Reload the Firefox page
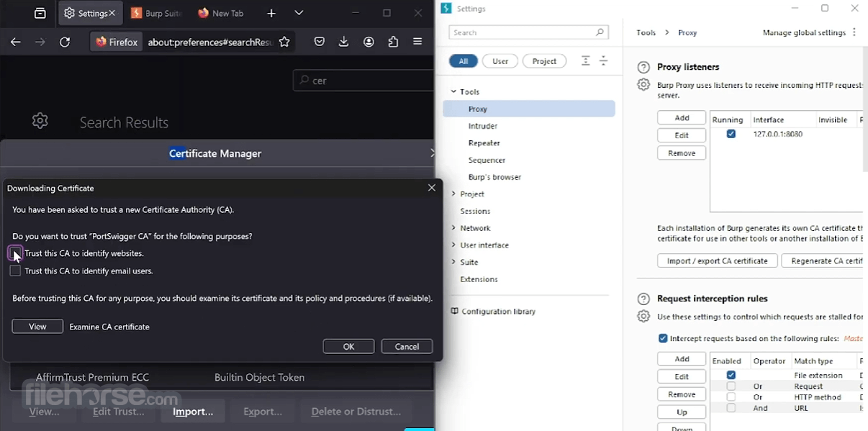 pyautogui.click(x=65, y=42)
